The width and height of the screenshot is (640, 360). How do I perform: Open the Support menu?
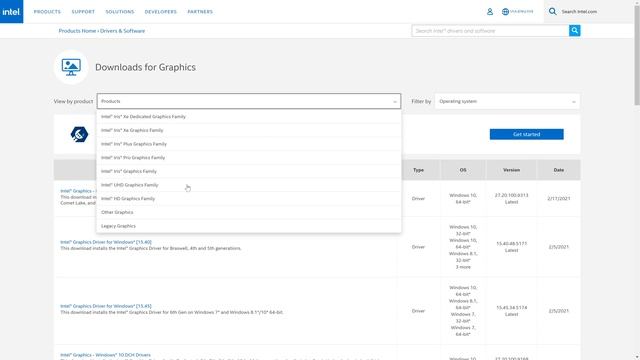coord(83,11)
